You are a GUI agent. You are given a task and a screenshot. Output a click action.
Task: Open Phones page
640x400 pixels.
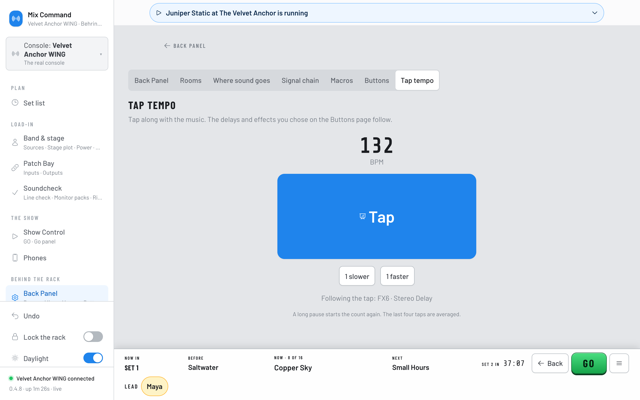tap(57, 258)
